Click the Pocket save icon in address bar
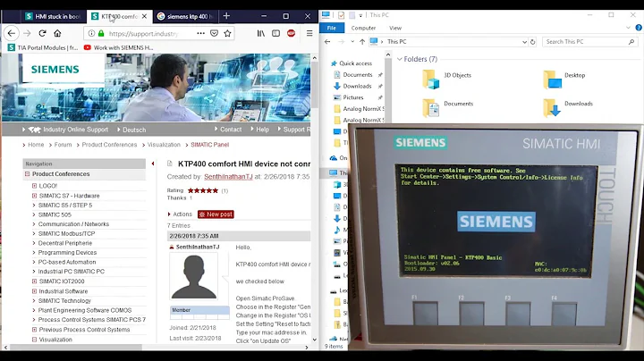 click(x=214, y=33)
